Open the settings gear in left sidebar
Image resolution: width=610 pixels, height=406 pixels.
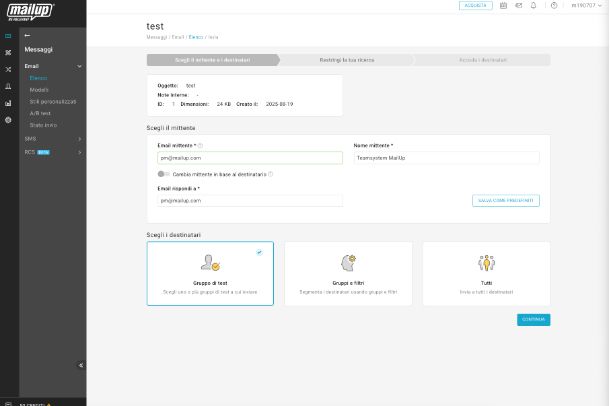(x=8, y=119)
